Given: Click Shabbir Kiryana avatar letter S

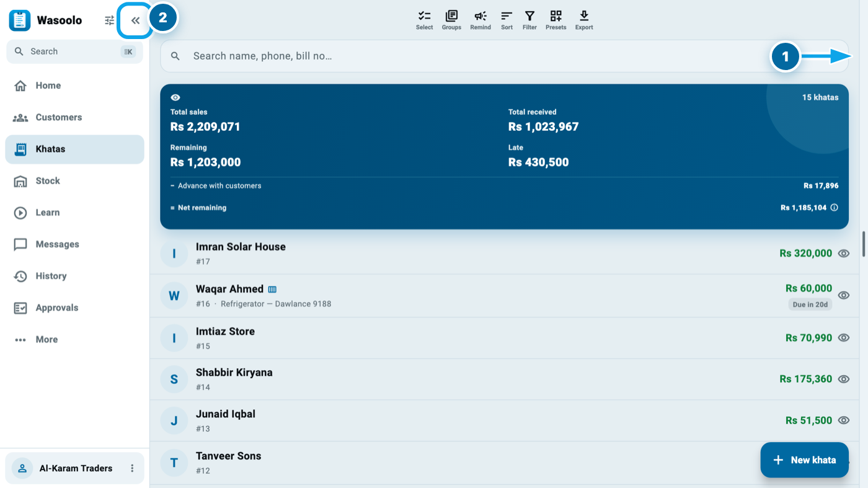Looking at the screenshot, I should tap(174, 379).
